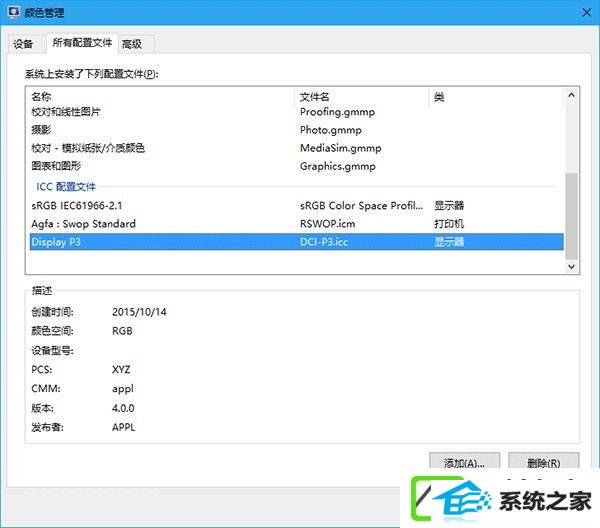The image size is (600, 528).
Task: Click the profile list scroll up arrow
Action: click(572, 95)
